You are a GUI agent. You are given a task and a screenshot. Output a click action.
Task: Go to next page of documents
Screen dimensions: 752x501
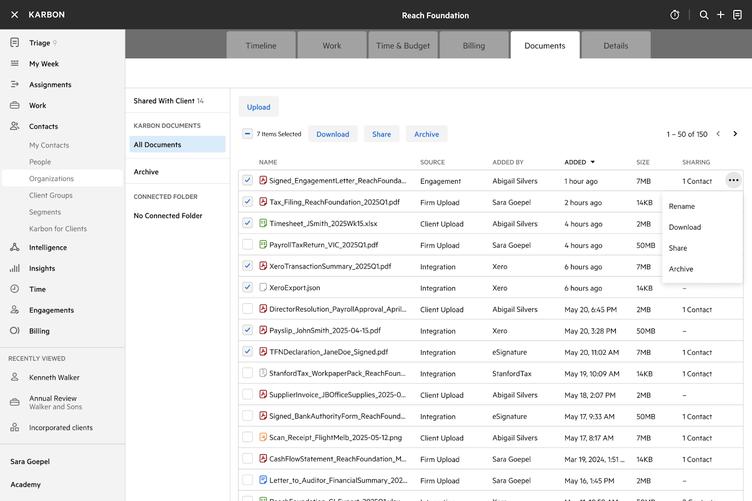(x=735, y=134)
